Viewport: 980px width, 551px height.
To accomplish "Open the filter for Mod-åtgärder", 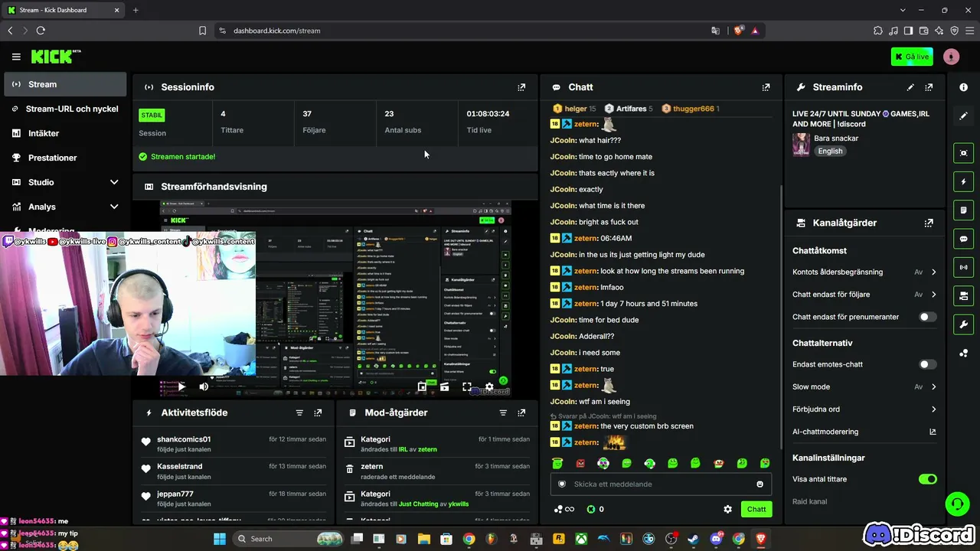I will pyautogui.click(x=503, y=412).
